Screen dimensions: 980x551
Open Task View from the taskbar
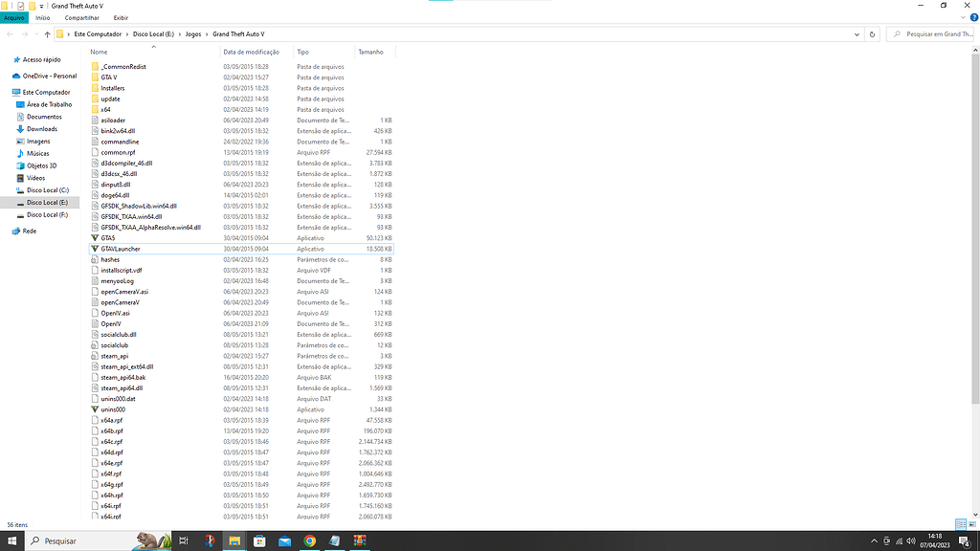183,540
